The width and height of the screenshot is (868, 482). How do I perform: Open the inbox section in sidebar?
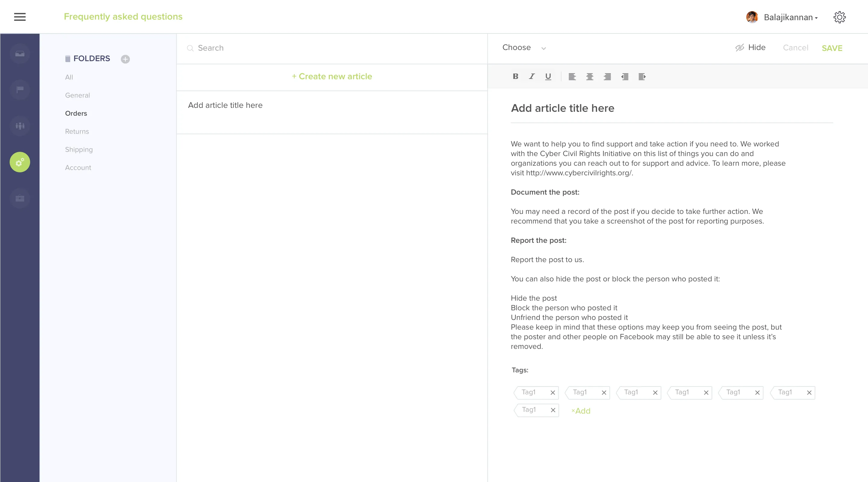(20, 54)
